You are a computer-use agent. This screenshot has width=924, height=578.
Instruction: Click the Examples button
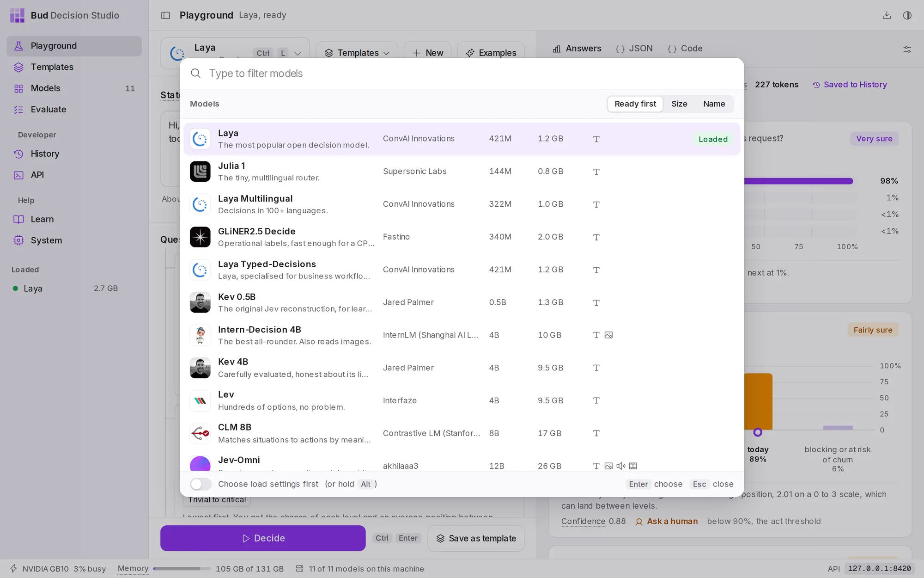point(491,53)
